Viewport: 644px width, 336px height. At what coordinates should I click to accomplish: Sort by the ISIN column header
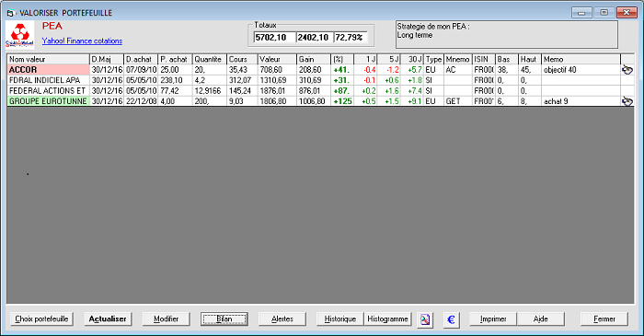point(484,59)
